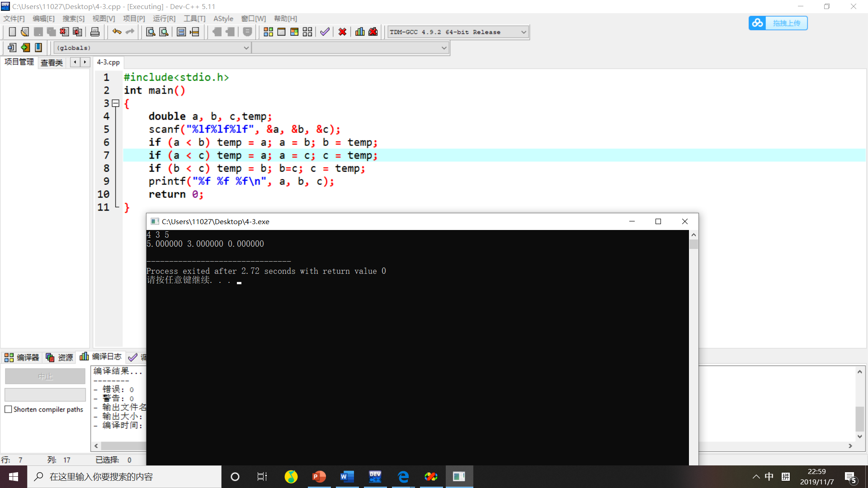Viewport: 868px width, 488px height.
Task: Click the Windows Start button
Action: (x=14, y=477)
